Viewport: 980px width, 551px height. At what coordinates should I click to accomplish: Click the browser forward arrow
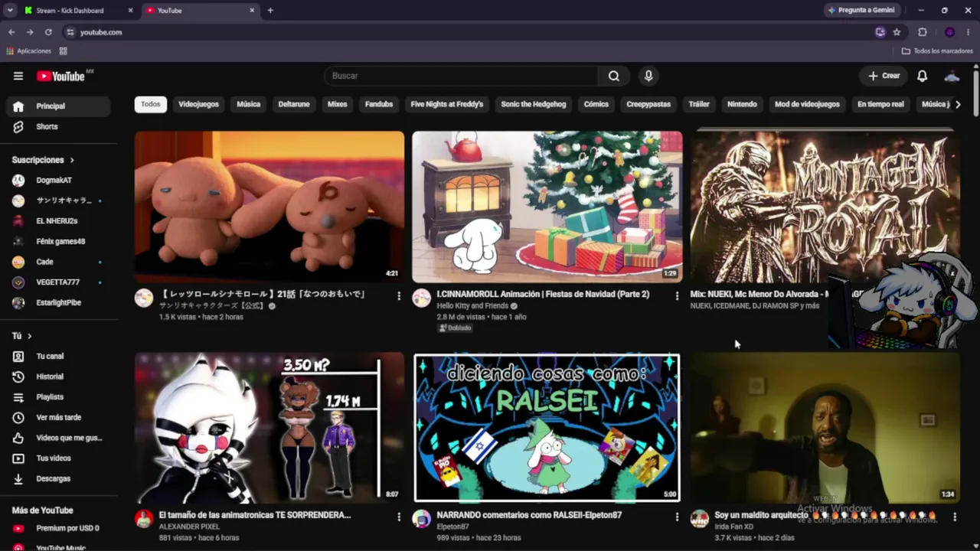click(x=30, y=32)
